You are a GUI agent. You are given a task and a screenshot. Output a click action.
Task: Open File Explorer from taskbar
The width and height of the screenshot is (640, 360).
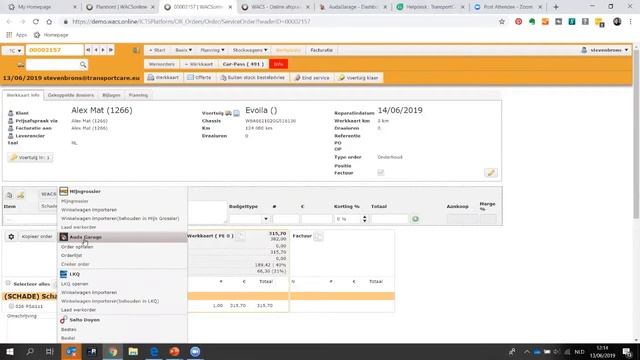[x=133, y=351]
